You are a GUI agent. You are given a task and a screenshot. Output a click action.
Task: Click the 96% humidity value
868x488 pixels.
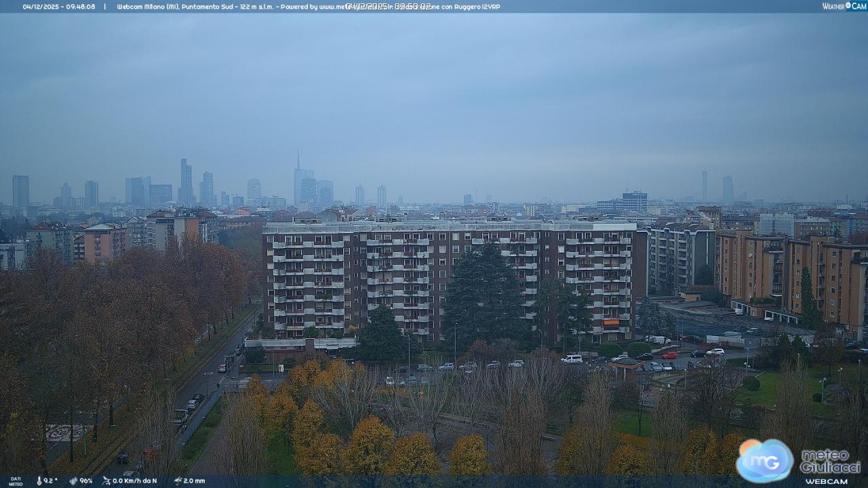[86, 481]
